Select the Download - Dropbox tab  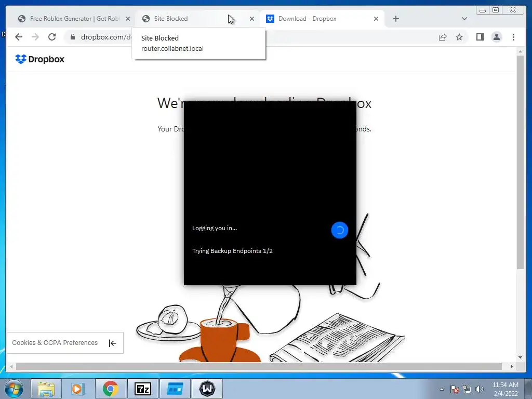pyautogui.click(x=322, y=19)
